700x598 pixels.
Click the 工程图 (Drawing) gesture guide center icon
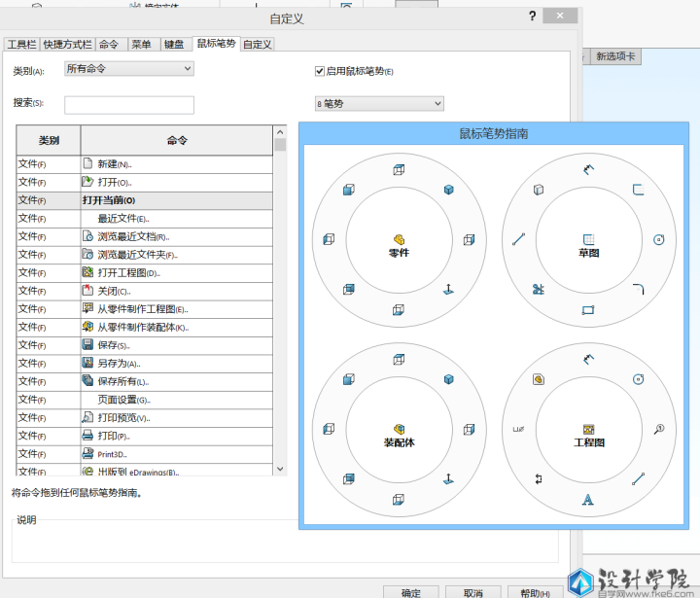pyautogui.click(x=587, y=429)
